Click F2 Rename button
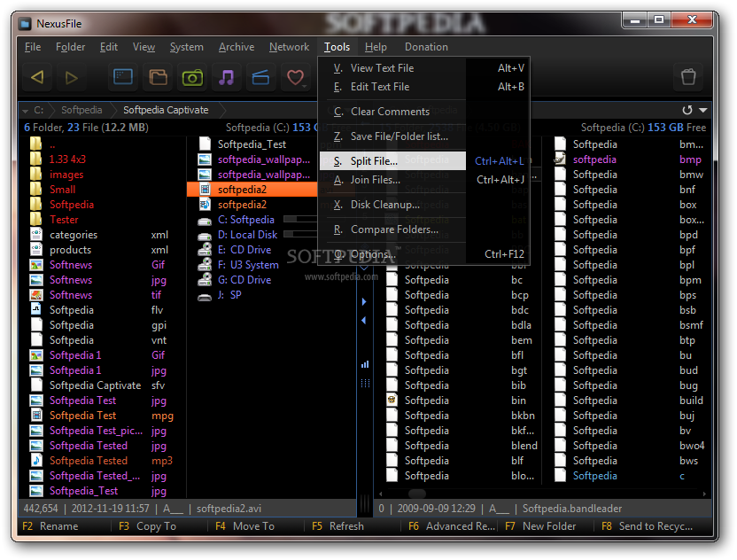 pos(50,526)
